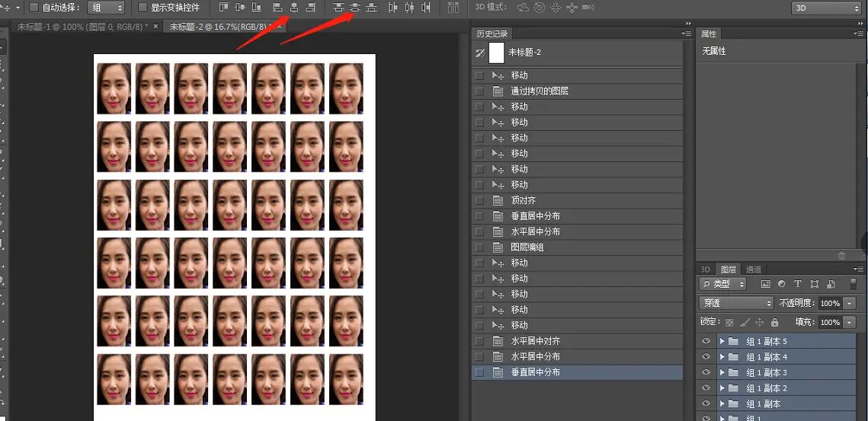Open the 不透明度 slider dropdown arrow
The width and height of the screenshot is (868, 421).
pos(850,303)
